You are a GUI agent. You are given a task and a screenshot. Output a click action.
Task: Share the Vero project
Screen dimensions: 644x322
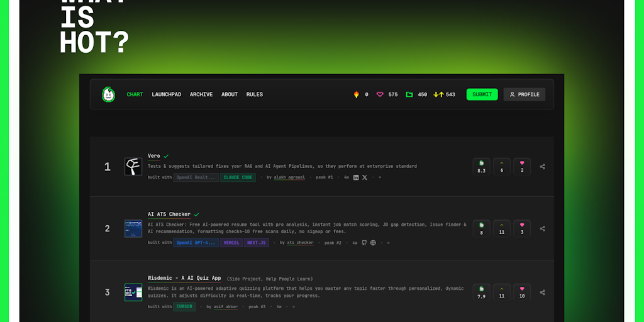pos(543,167)
